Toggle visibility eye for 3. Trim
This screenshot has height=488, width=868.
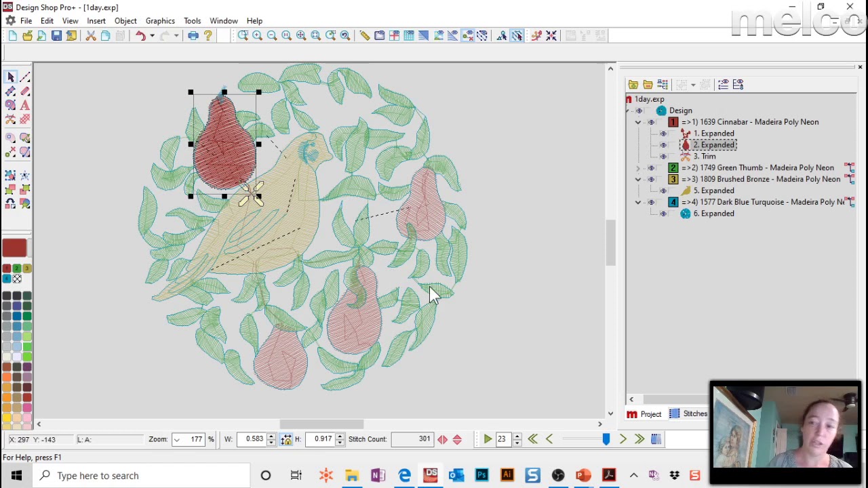coord(664,157)
